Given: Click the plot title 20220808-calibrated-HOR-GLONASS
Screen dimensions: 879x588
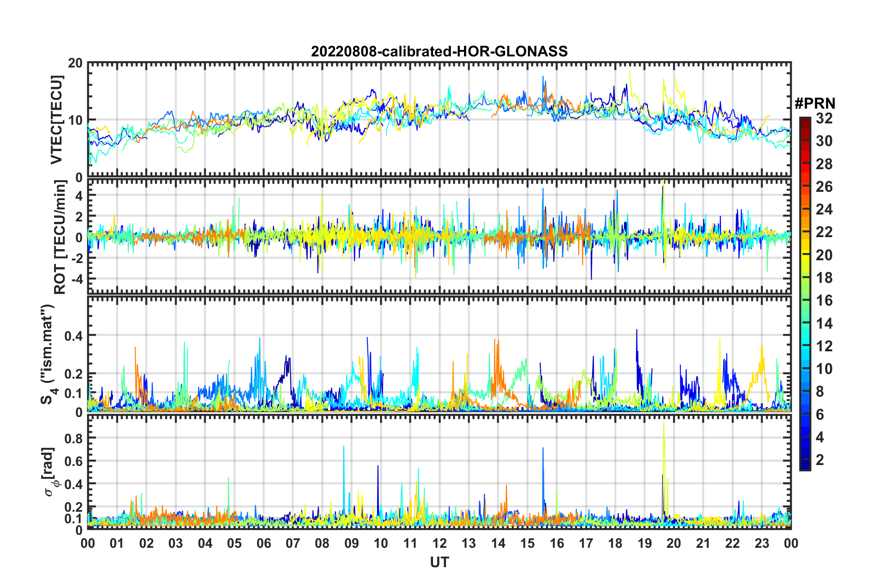Looking at the screenshot, I should (x=439, y=51).
